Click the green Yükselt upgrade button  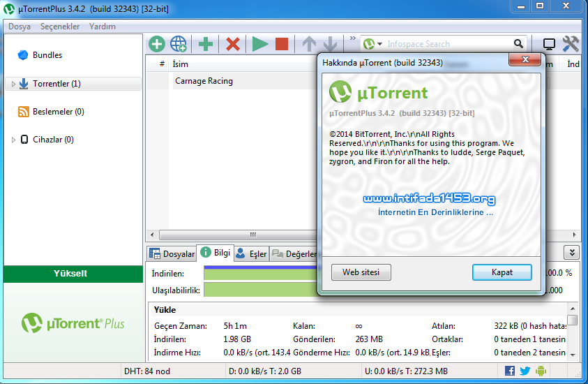(73, 274)
